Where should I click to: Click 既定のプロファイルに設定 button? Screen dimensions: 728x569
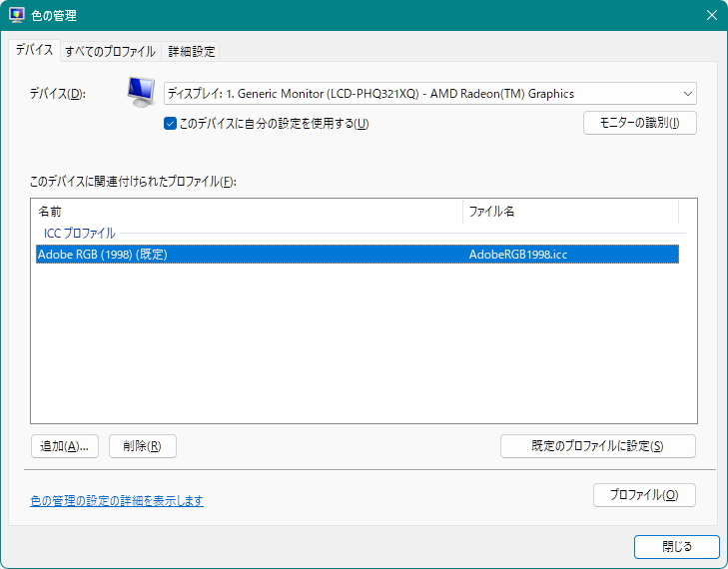tap(597, 446)
